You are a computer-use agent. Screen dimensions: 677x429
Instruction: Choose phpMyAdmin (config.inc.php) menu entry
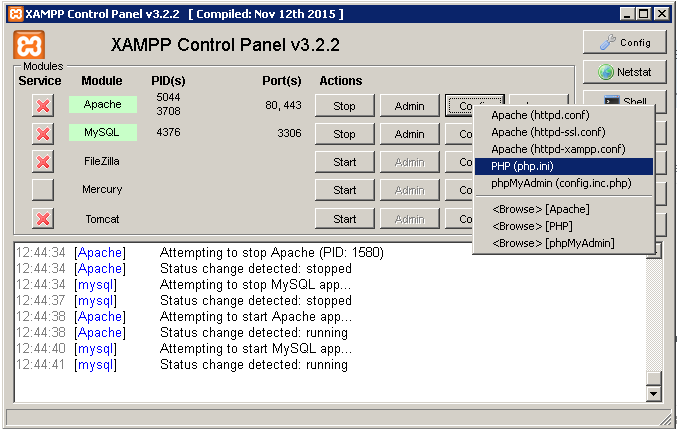coord(563,183)
